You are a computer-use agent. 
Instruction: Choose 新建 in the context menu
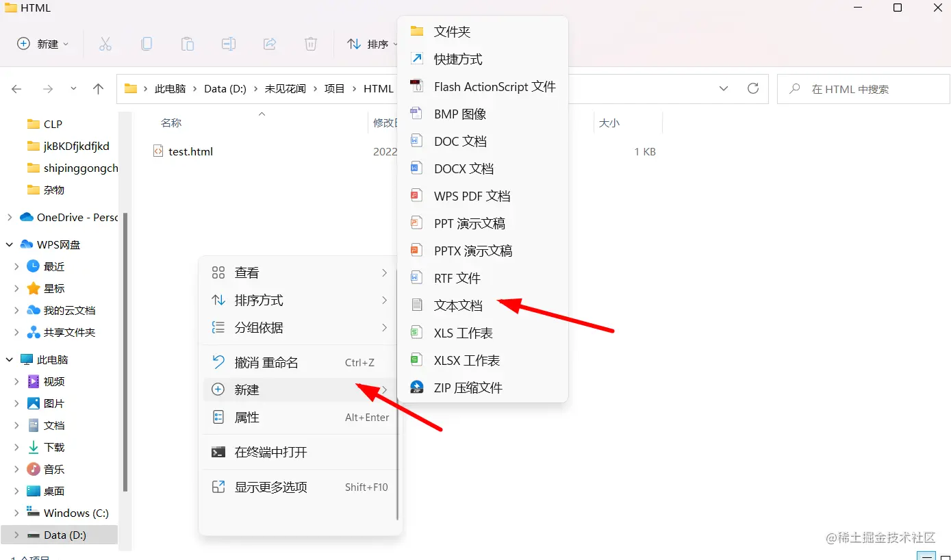300,390
